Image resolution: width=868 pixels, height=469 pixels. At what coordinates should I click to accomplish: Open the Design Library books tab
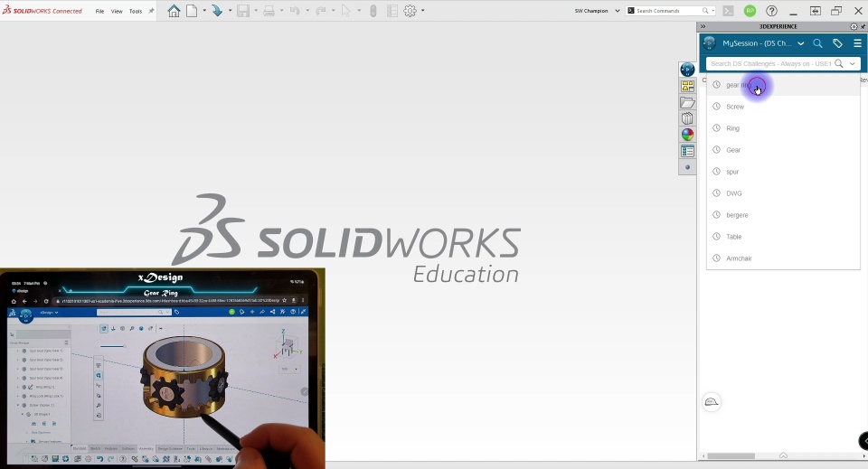point(687,118)
